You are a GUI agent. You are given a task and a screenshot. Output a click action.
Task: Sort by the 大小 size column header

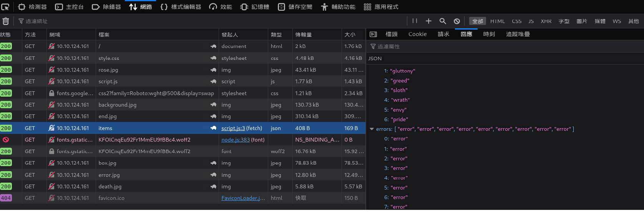(x=350, y=35)
